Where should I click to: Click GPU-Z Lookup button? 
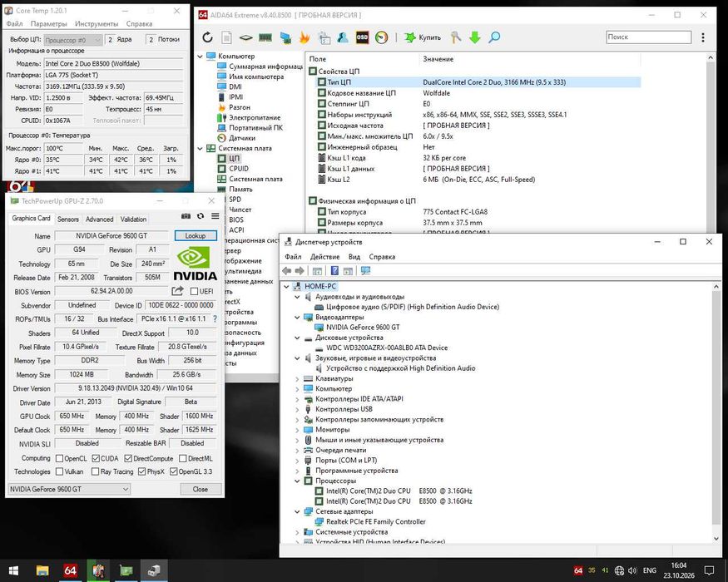click(196, 236)
